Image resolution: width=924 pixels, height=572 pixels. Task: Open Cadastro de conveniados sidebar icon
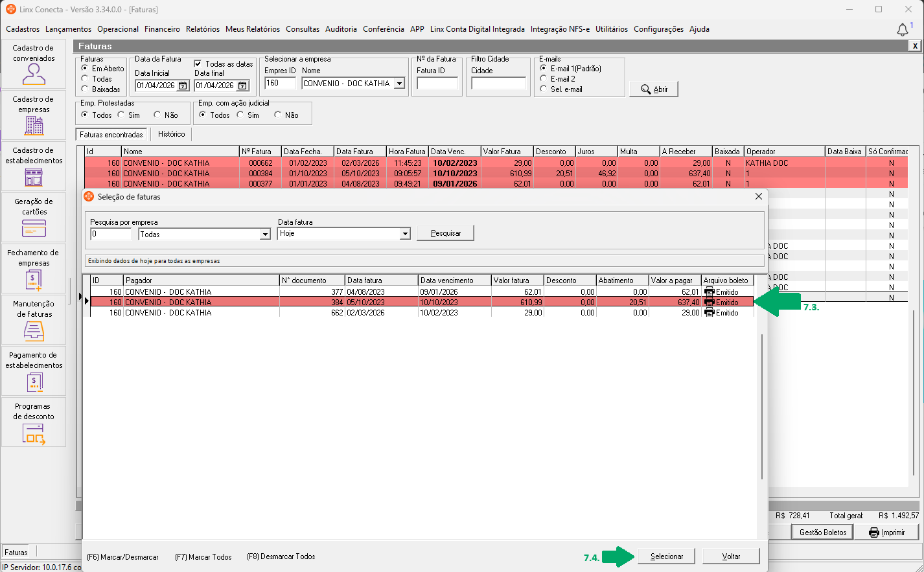click(x=34, y=64)
